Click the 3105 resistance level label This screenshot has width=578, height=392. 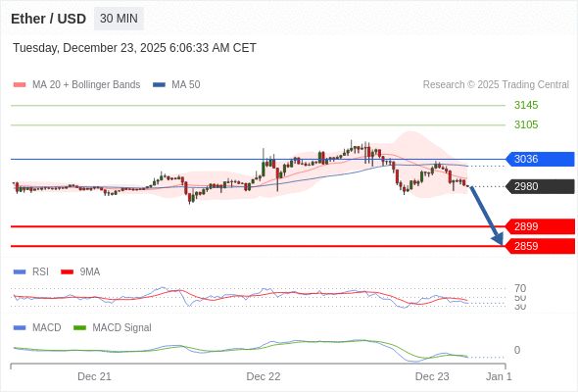tap(526, 124)
